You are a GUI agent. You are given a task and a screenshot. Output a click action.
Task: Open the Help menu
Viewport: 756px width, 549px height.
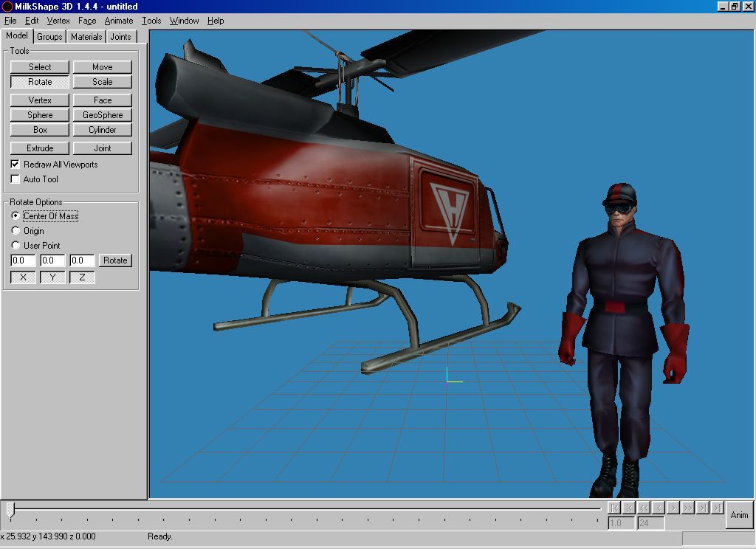point(216,21)
